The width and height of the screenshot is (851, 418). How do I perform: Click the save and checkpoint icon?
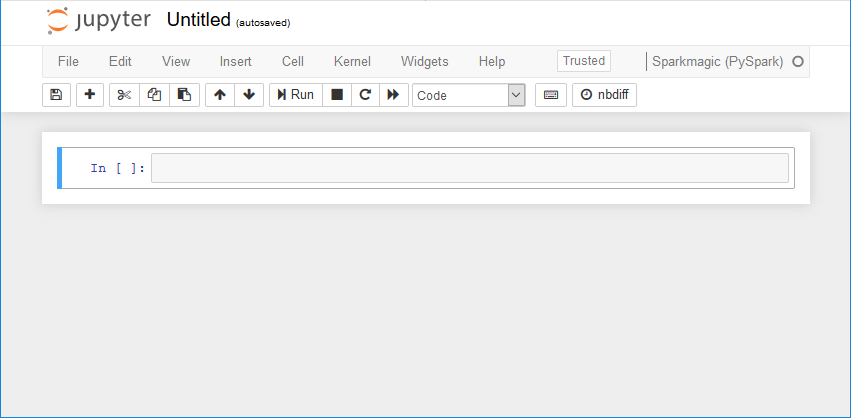[56, 95]
